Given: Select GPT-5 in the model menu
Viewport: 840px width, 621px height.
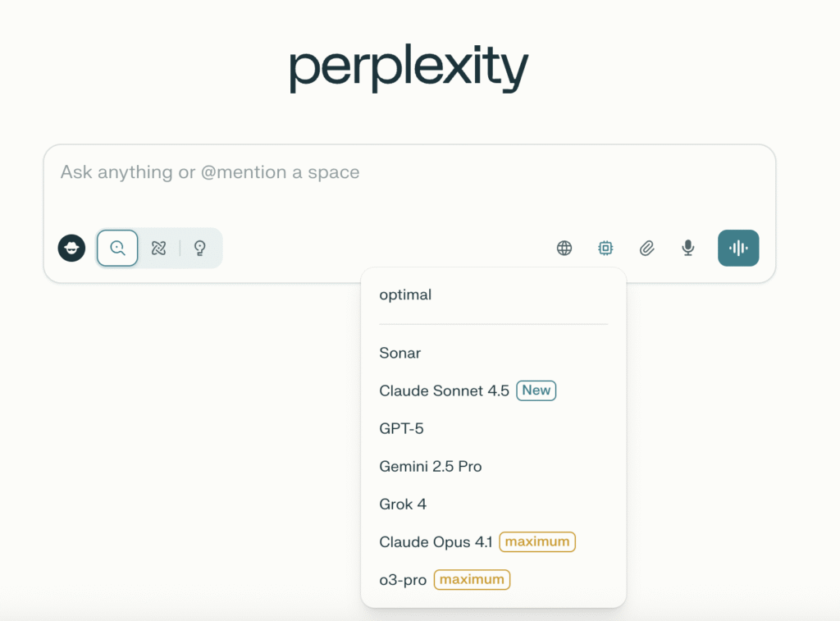Looking at the screenshot, I should [x=401, y=428].
